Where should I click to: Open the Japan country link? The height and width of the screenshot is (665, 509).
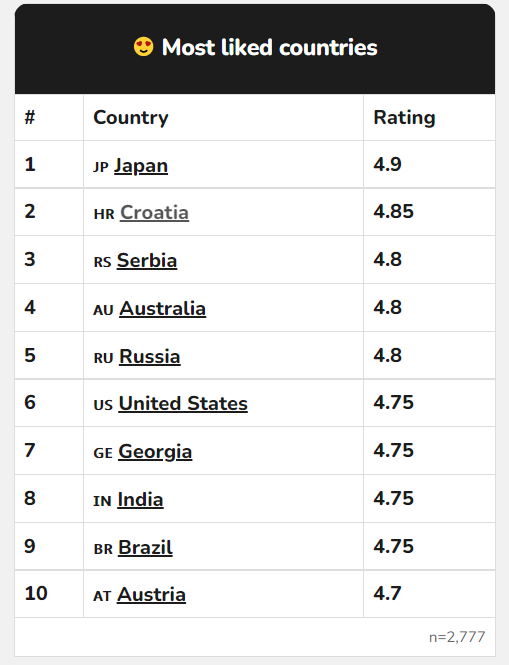pyautogui.click(x=141, y=166)
